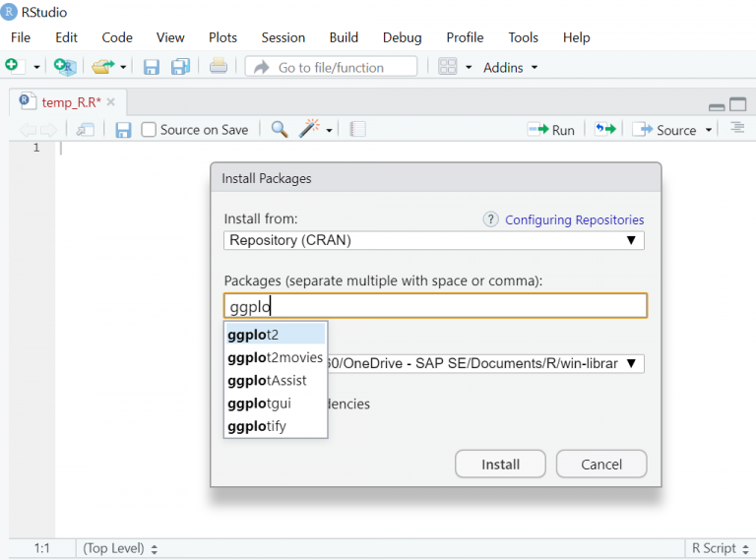Open the code tools magic wand
Image resolution: width=756 pixels, height=560 pixels.
(x=310, y=129)
